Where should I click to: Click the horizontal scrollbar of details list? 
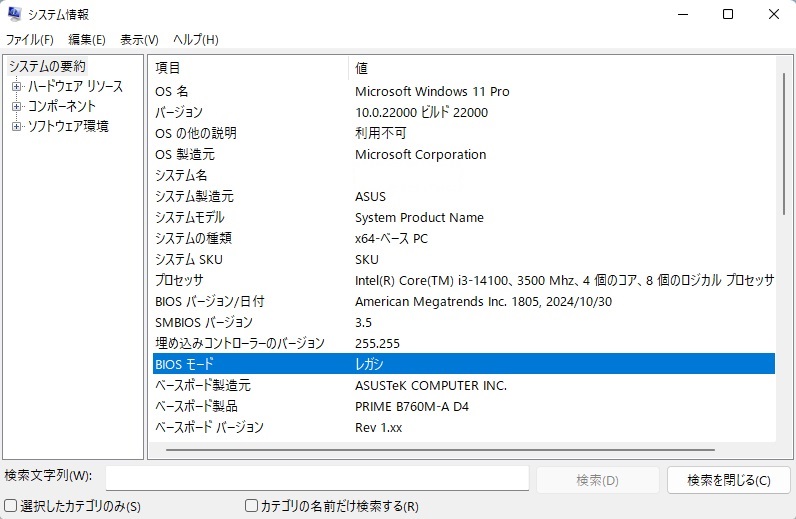click(x=440, y=449)
